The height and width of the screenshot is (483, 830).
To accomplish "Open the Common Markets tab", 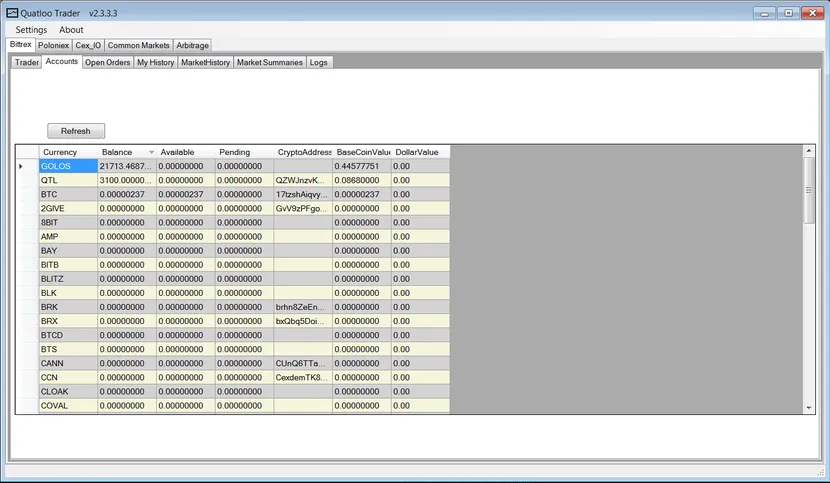I will [x=139, y=46].
